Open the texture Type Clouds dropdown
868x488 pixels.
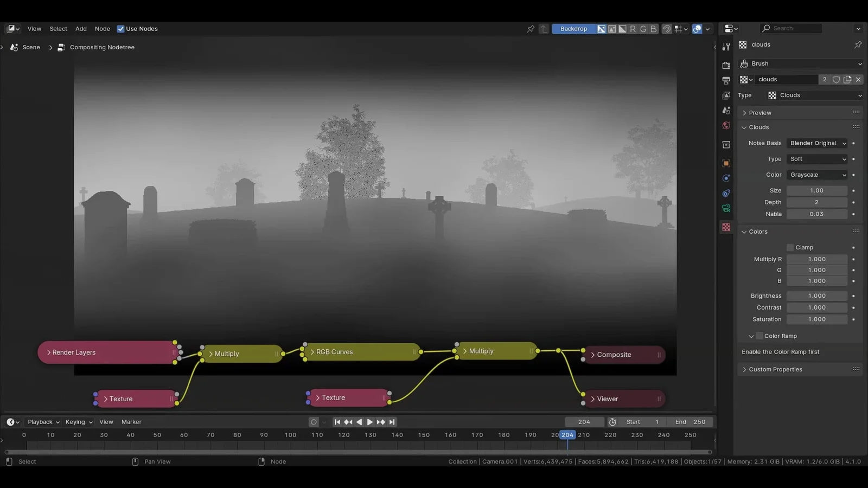[x=814, y=95]
